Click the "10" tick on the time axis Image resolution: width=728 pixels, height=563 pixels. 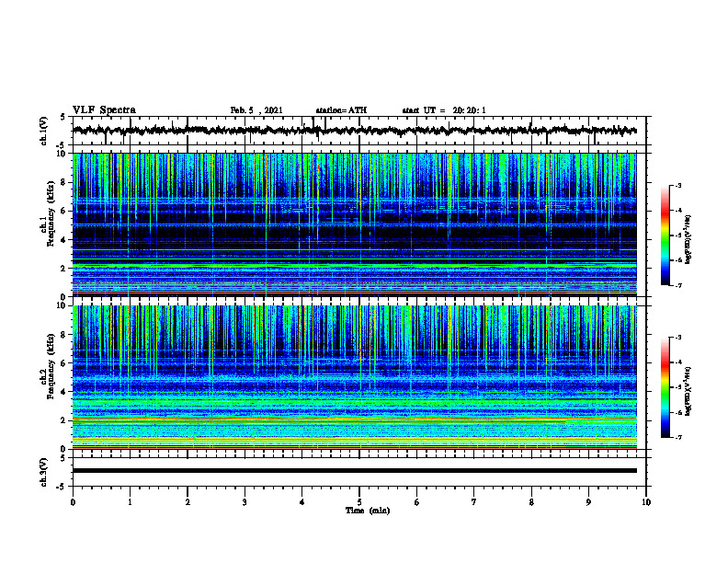coord(646,502)
